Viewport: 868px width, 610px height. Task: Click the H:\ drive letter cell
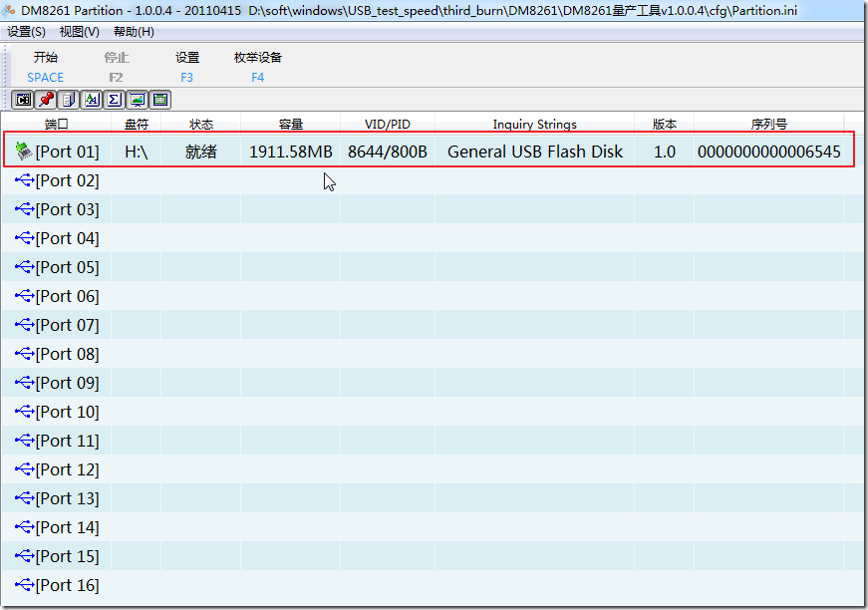pos(137,152)
